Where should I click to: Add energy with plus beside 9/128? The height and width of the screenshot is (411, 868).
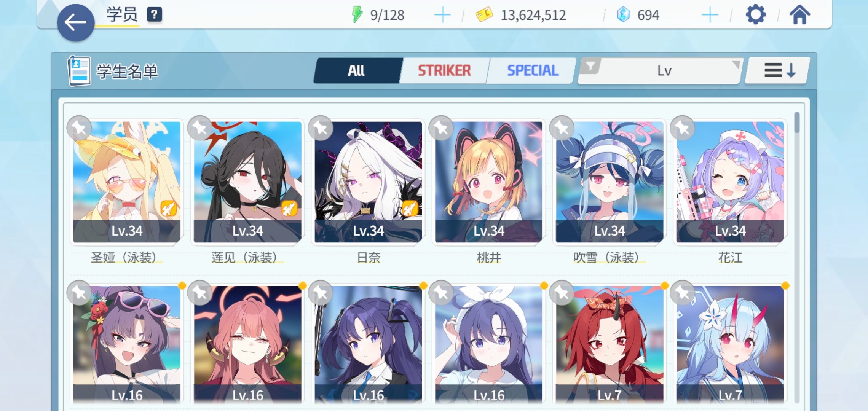442,15
